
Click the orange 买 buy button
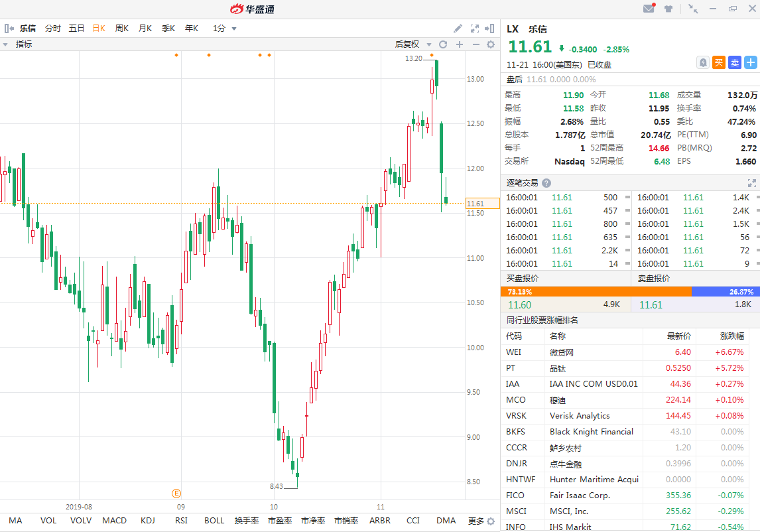[719, 62]
